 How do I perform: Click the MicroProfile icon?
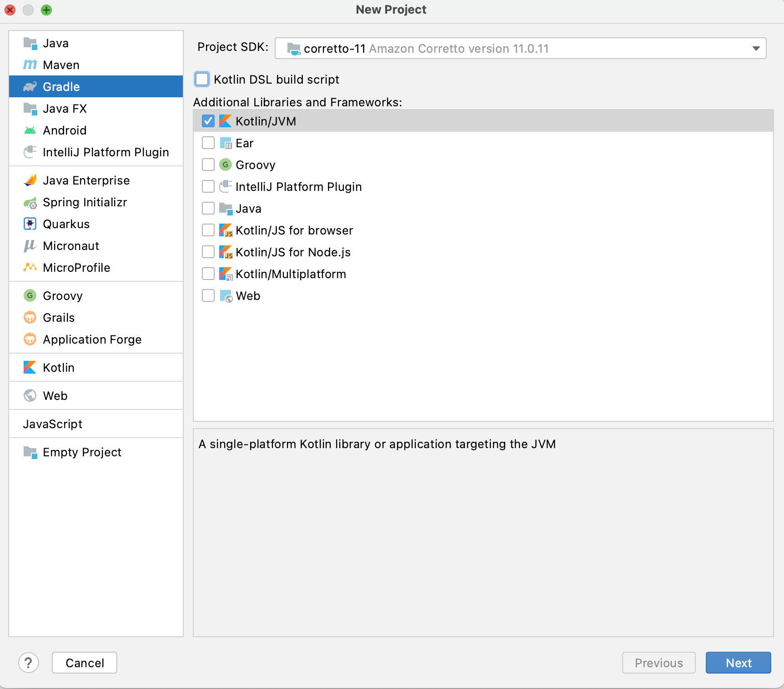[30, 268]
